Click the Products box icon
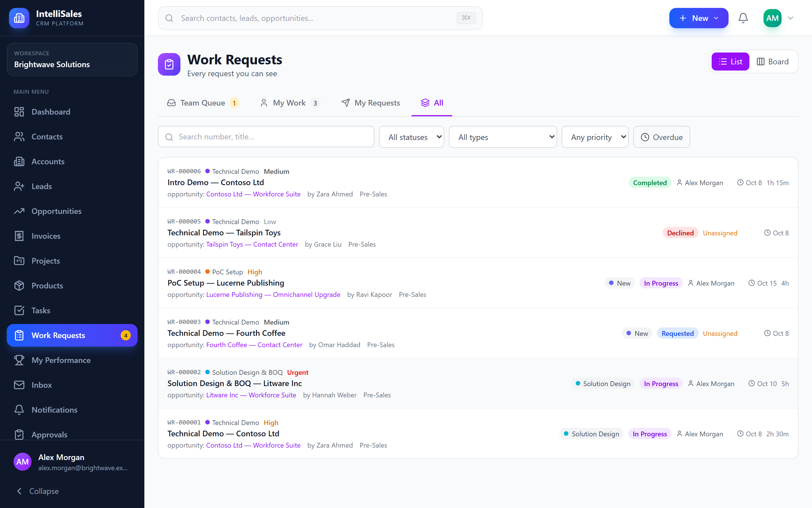812x508 pixels. pyautogui.click(x=19, y=286)
